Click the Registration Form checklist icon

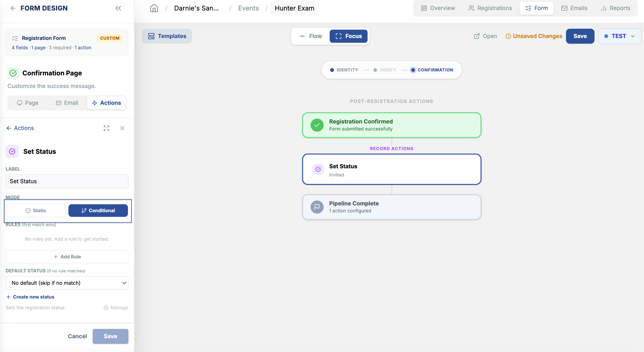point(15,38)
